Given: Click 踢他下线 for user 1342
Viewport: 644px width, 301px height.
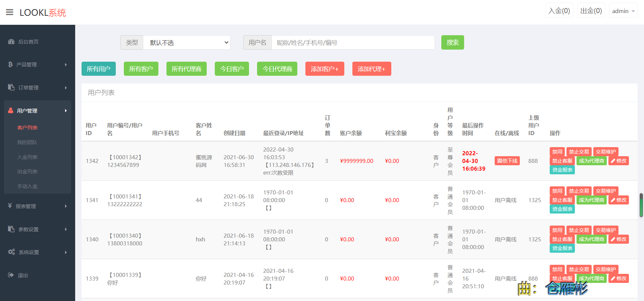Looking at the screenshot, I should click(507, 161).
